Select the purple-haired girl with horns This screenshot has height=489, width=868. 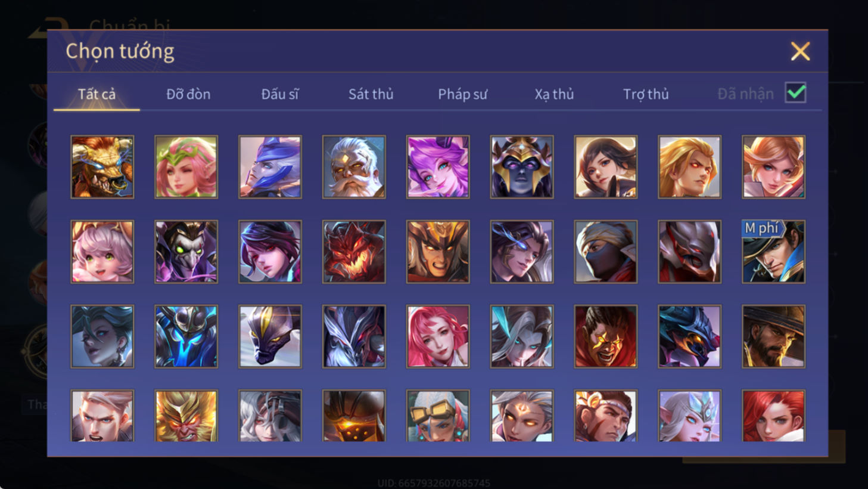click(x=438, y=167)
